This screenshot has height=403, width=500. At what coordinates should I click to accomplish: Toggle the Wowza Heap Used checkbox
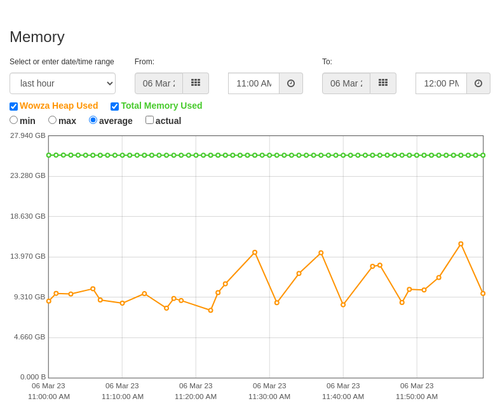(x=14, y=106)
